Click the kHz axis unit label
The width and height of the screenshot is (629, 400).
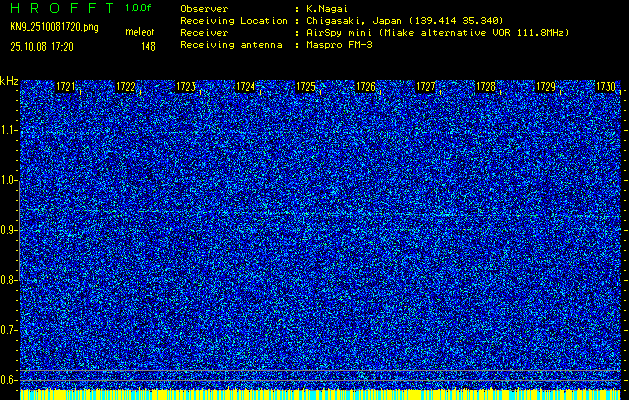pyautogui.click(x=10, y=80)
